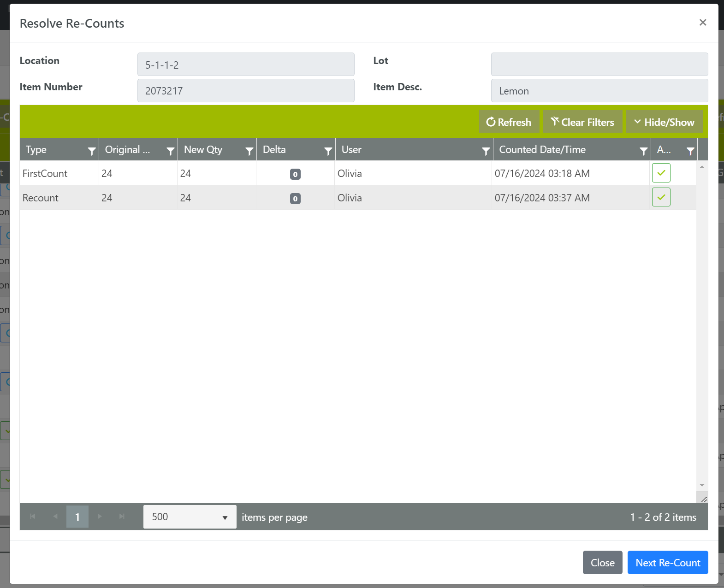The width and height of the screenshot is (724, 588).
Task: Toggle the FirstCount row green checkmark
Action: tap(661, 173)
